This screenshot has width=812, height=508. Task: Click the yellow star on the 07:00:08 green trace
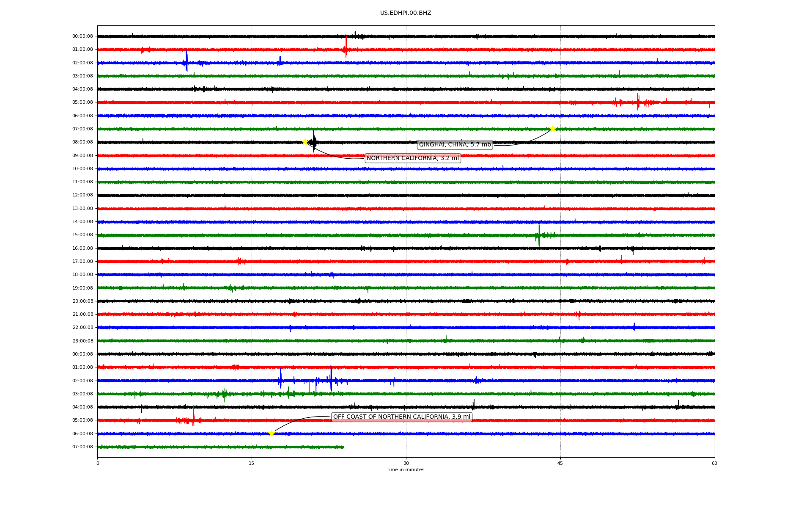point(552,129)
